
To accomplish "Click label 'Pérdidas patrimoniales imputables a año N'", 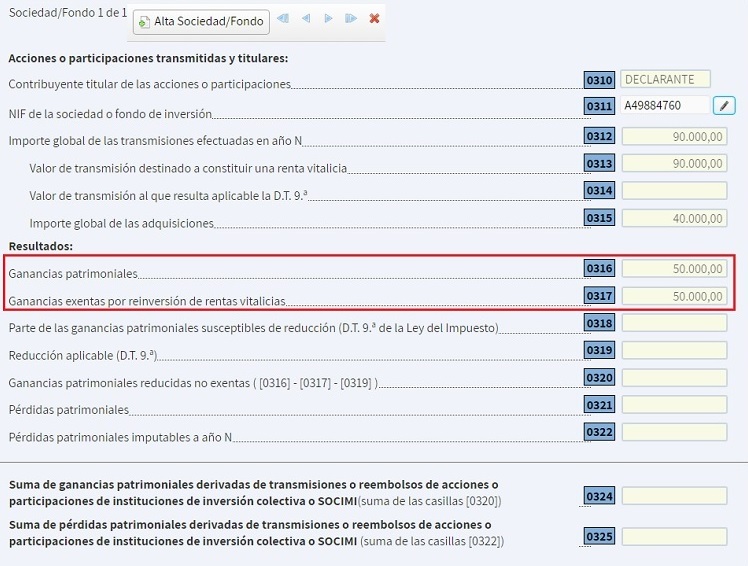I will click(120, 437).
